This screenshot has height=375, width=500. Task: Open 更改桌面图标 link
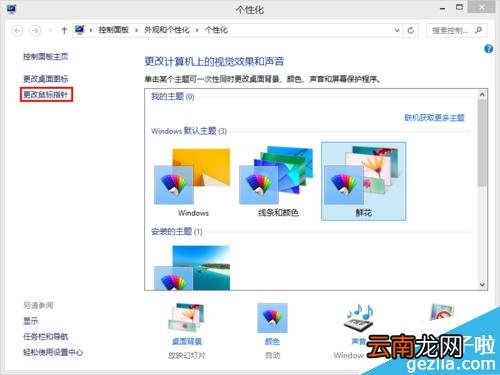click(46, 79)
